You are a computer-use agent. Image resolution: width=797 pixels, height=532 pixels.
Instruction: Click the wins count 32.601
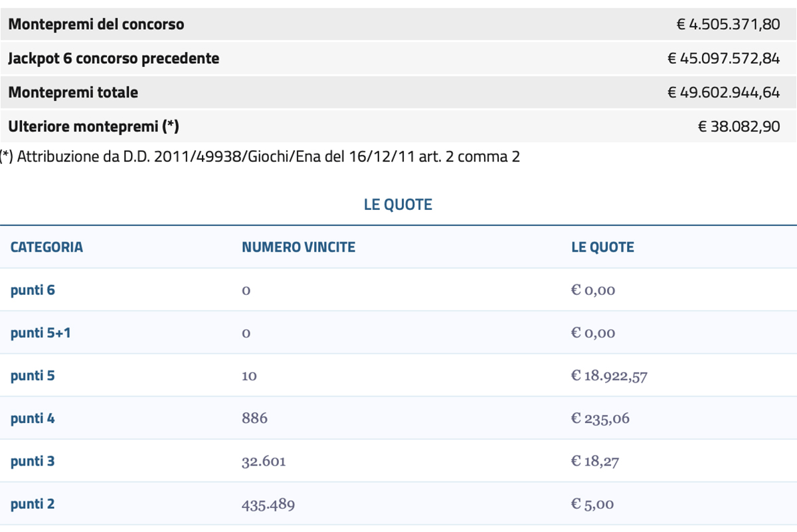[x=264, y=461]
